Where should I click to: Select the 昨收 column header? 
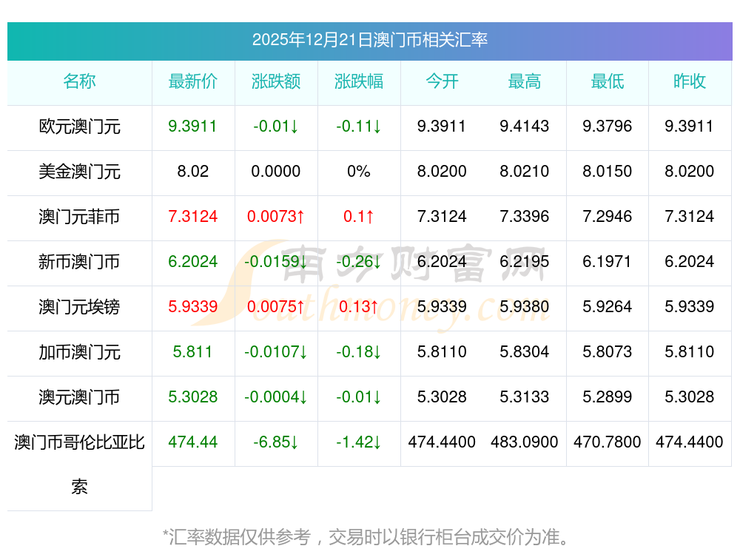(689, 82)
